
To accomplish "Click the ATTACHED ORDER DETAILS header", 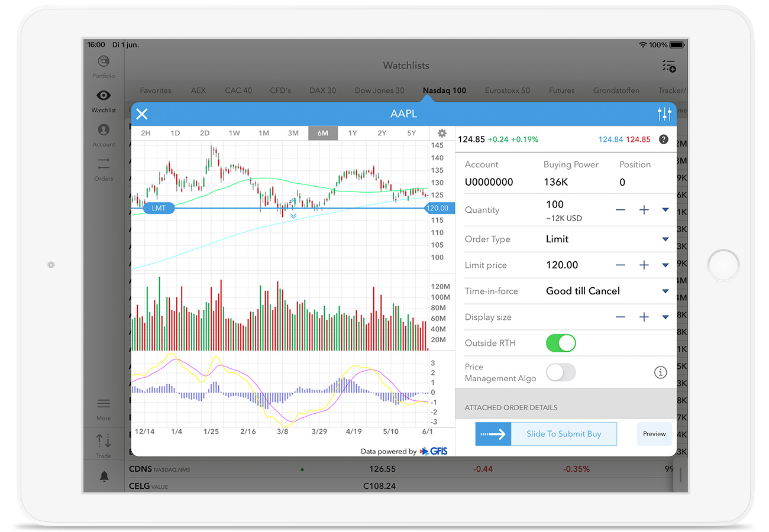I will coord(511,408).
